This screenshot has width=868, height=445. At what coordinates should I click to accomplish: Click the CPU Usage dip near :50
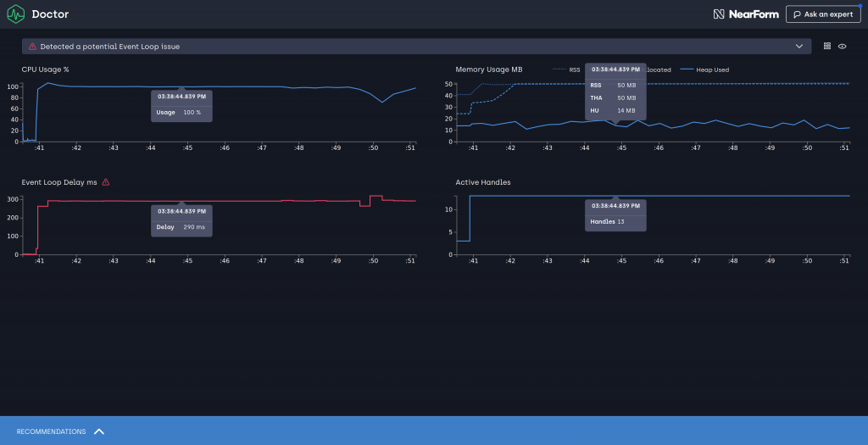382,102
